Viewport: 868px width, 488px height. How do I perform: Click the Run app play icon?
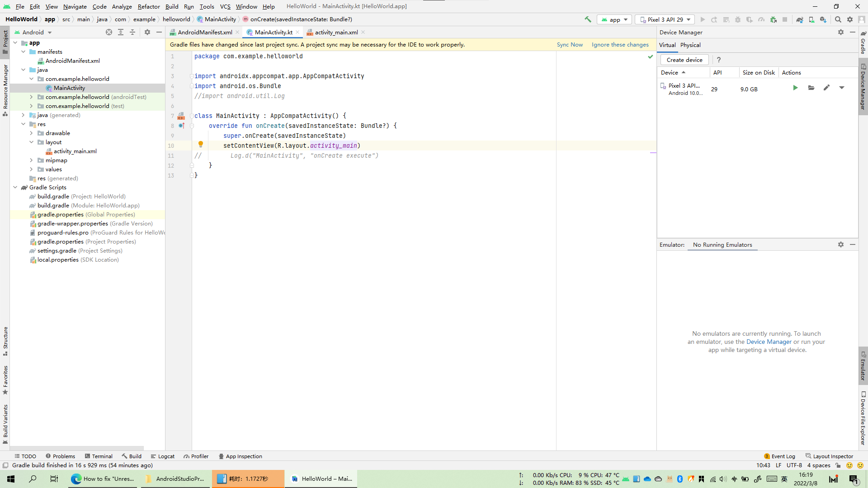pyautogui.click(x=703, y=19)
